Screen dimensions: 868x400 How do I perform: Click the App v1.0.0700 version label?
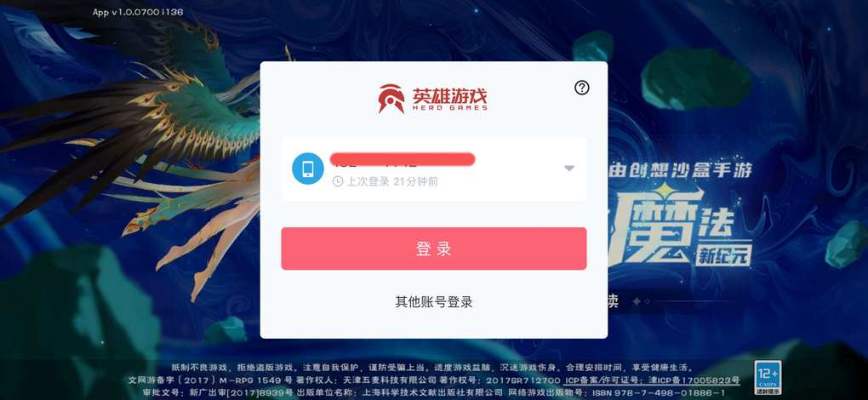coord(138,12)
